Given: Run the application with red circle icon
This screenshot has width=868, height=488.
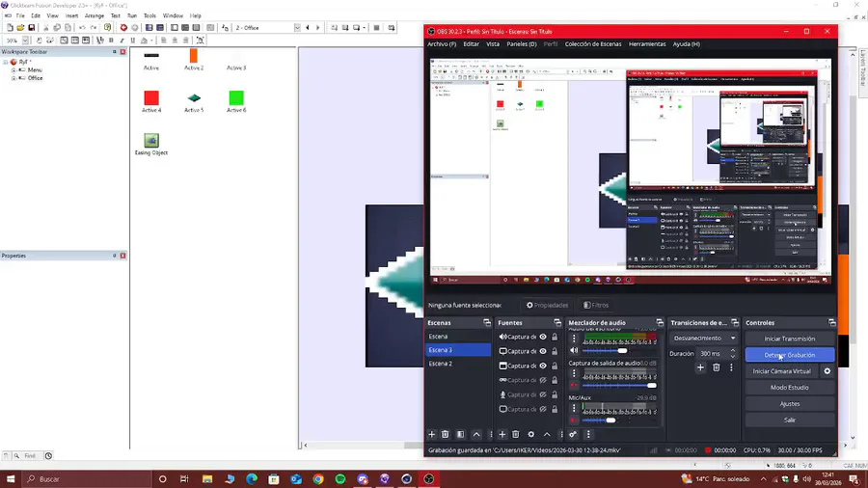Looking at the screenshot, I should click(123, 28).
